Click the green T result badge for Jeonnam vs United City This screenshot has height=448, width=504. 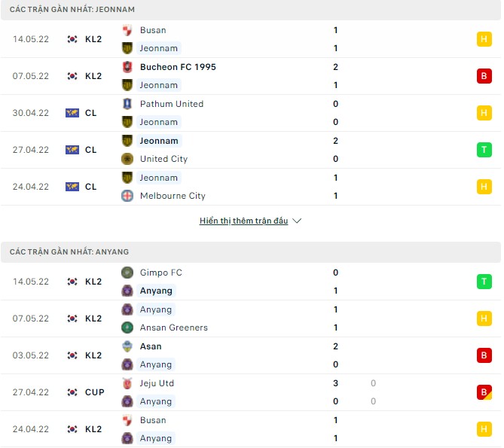484,150
